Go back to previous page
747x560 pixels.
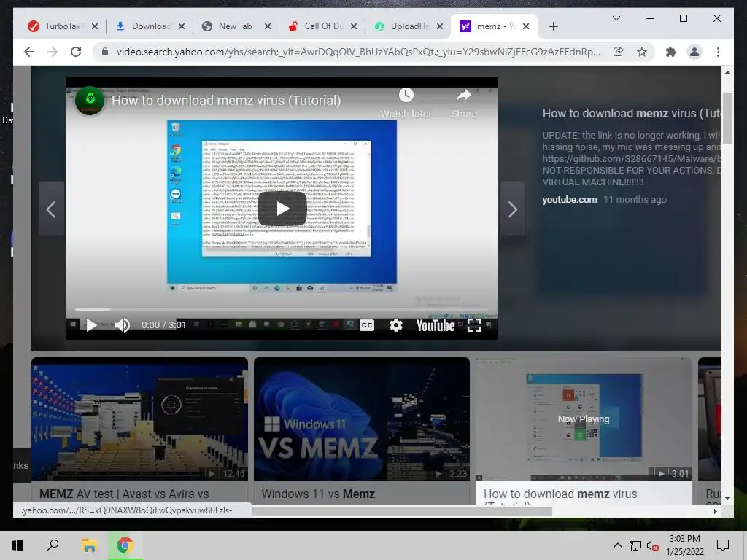[29, 52]
